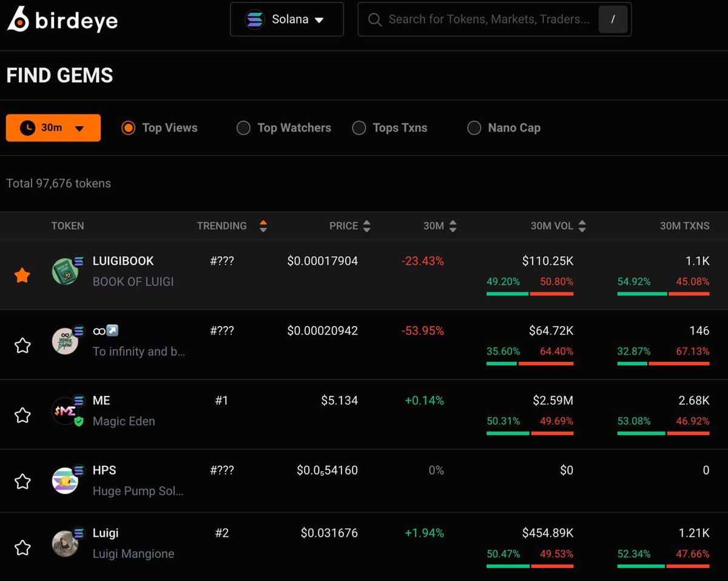Sort by the 30M VOL column arrows
Viewport: 728px width, 581px height.
[x=582, y=226]
